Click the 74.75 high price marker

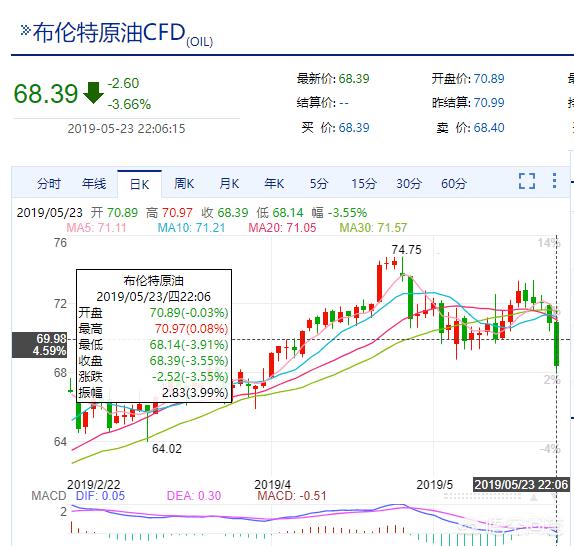(406, 250)
